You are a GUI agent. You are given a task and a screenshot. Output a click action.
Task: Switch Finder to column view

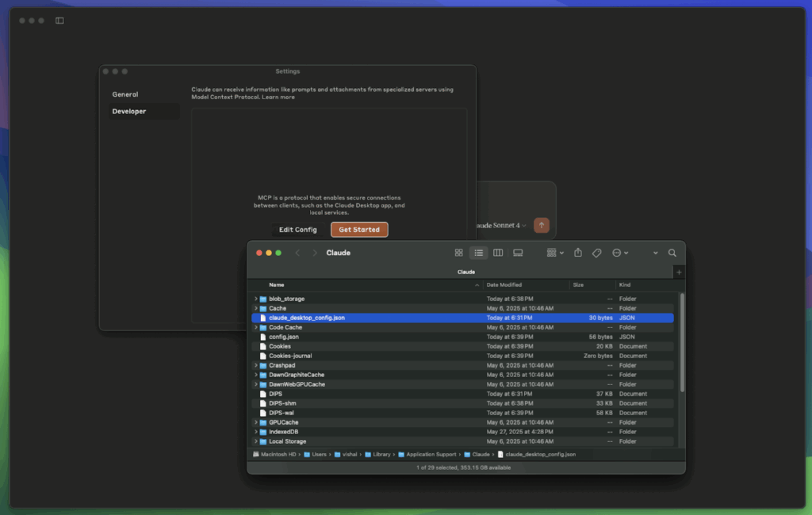(x=498, y=253)
